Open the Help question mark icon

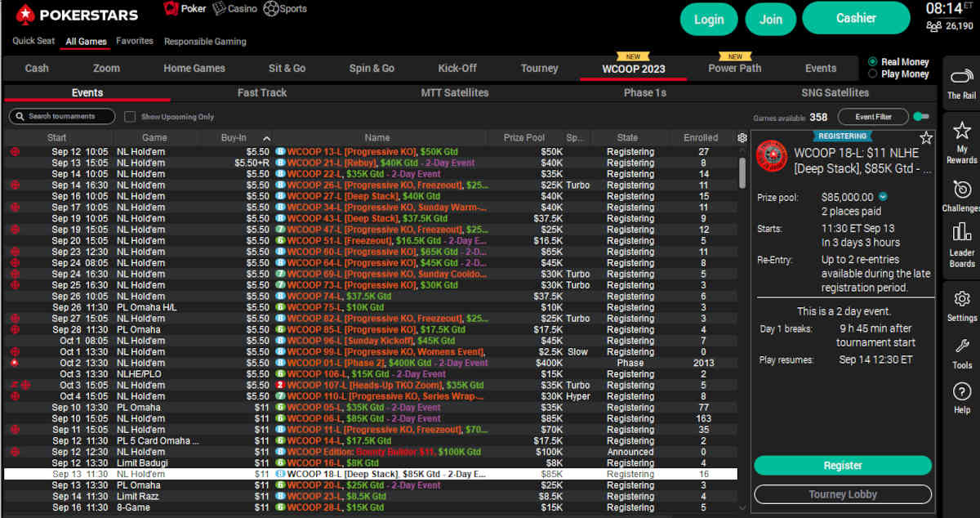961,391
